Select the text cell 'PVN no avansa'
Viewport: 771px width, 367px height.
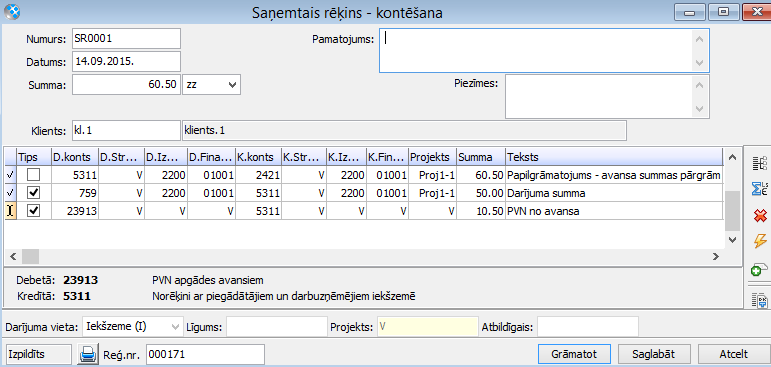tap(614, 211)
